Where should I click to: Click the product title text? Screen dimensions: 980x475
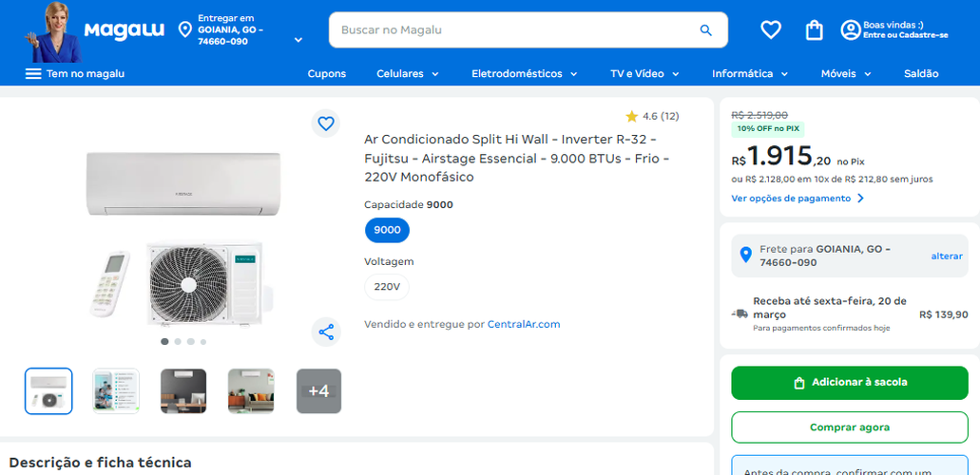pyautogui.click(x=517, y=158)
